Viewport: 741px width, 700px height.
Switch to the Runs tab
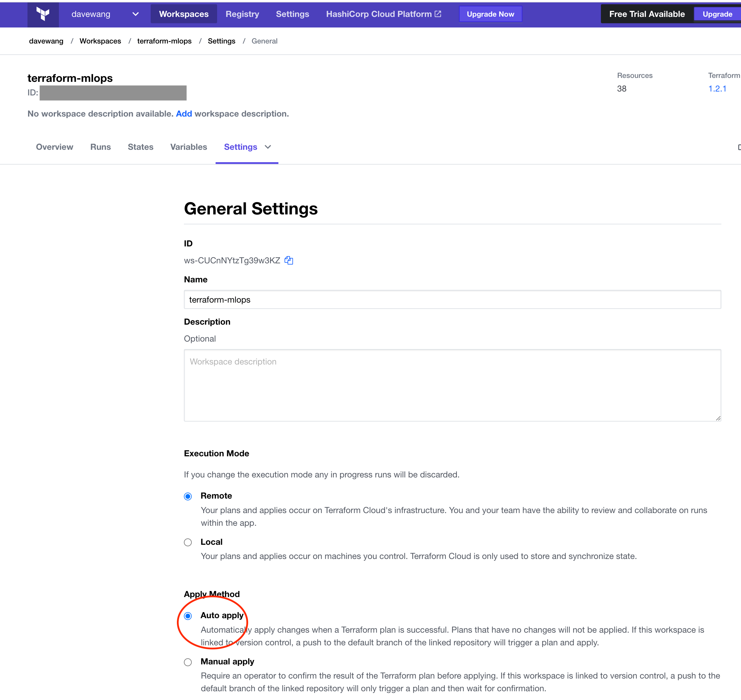pyautogui.click(x=100, y=147)
